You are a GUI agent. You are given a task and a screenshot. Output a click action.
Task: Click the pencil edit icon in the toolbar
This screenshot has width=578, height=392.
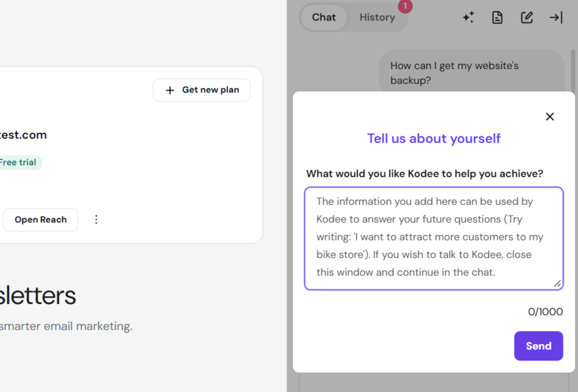point(526,17)
